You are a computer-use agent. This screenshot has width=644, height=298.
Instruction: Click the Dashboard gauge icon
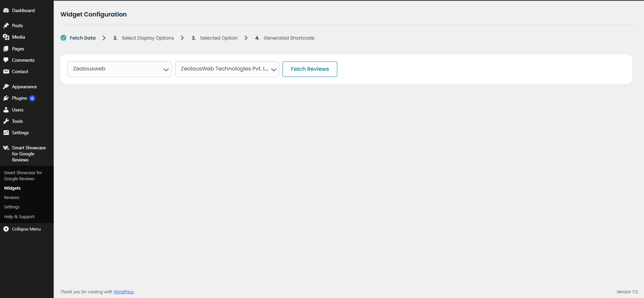(x=6, y=10)
